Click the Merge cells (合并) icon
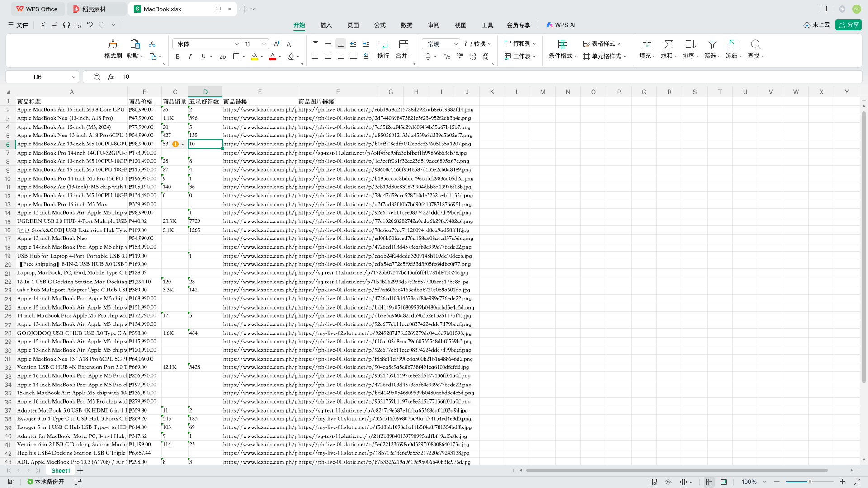Screen dimensions: 868x488 click(x=404, y=44)
